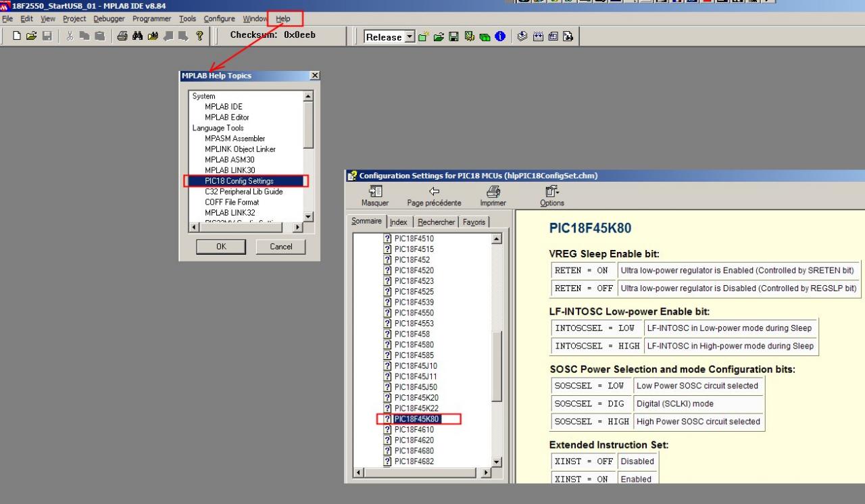This screenshot has height=504, width=865.
Task: Click the New File toolbar icon
Action: [18, 36]
